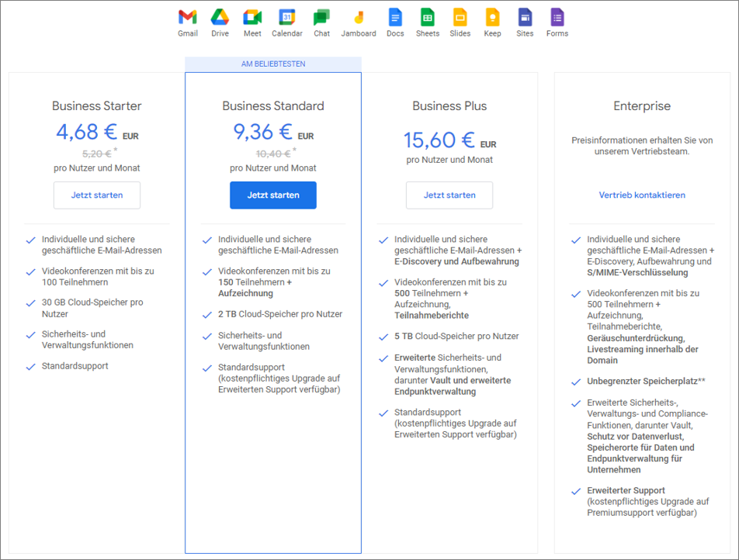
Task: Click the 9,36 € price
Action: [x=262, y=132]
